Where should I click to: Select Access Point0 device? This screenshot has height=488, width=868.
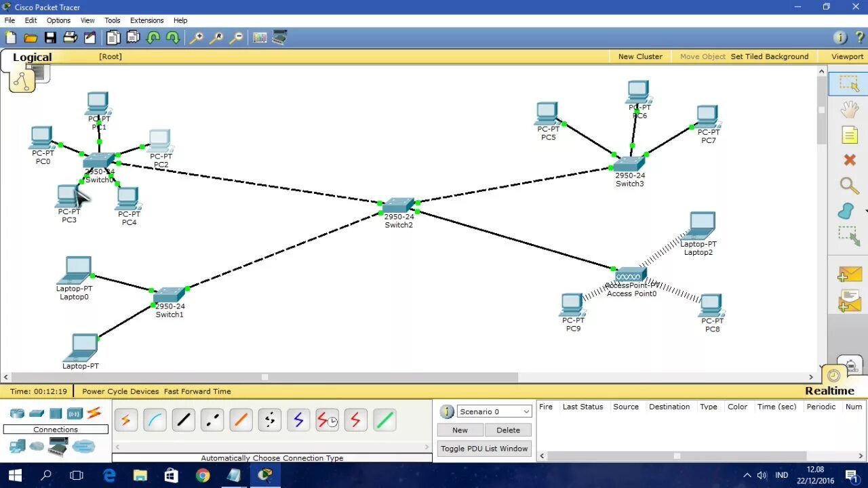click(x=630, y=274)
